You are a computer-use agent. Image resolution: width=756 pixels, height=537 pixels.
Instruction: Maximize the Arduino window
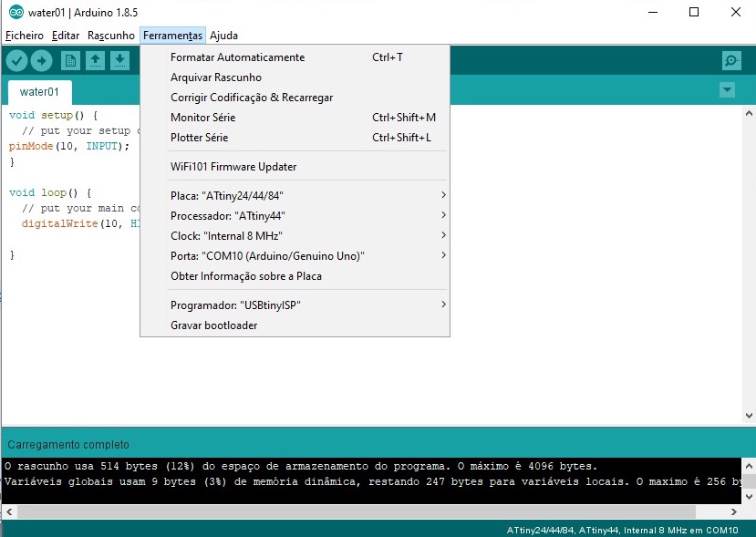tap(694, 12)
